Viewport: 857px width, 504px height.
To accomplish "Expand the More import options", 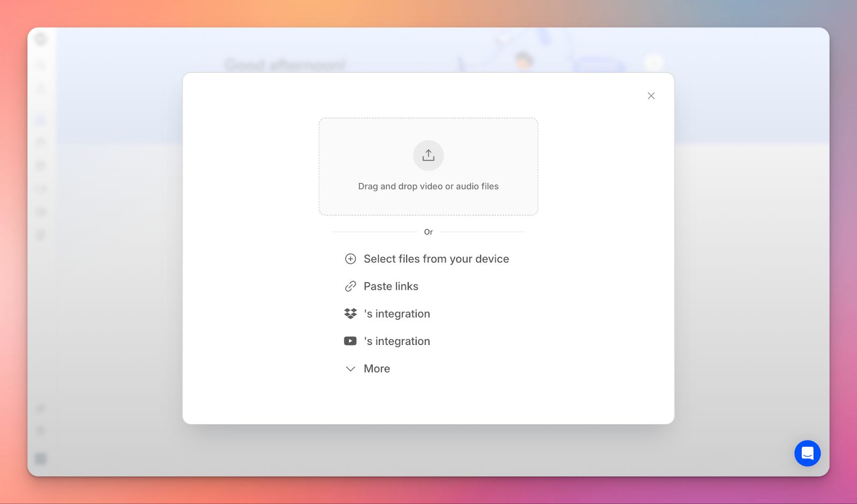I will pyautogui.click(x=377, y=368).
